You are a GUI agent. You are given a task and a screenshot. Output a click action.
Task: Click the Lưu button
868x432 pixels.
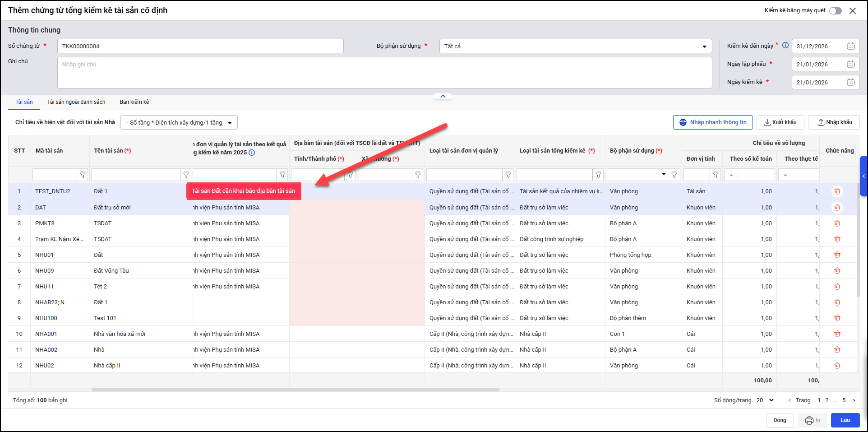pos(845,420)
